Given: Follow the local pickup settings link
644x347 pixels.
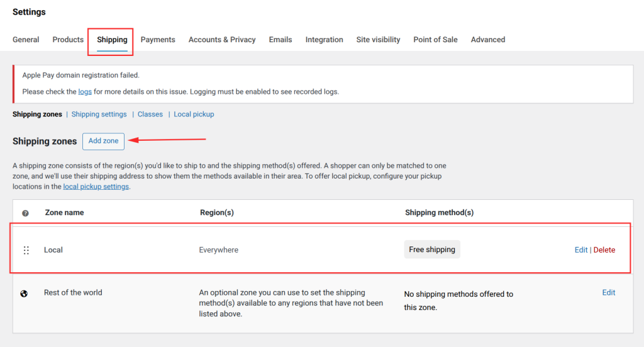Looking at the screenshot, I should coord(96,187).
